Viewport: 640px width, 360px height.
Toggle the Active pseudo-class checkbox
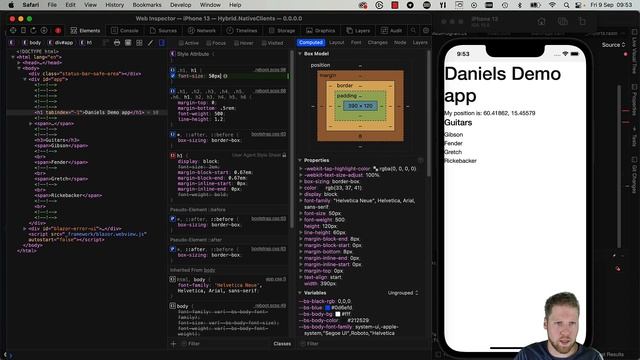[181, 43]
